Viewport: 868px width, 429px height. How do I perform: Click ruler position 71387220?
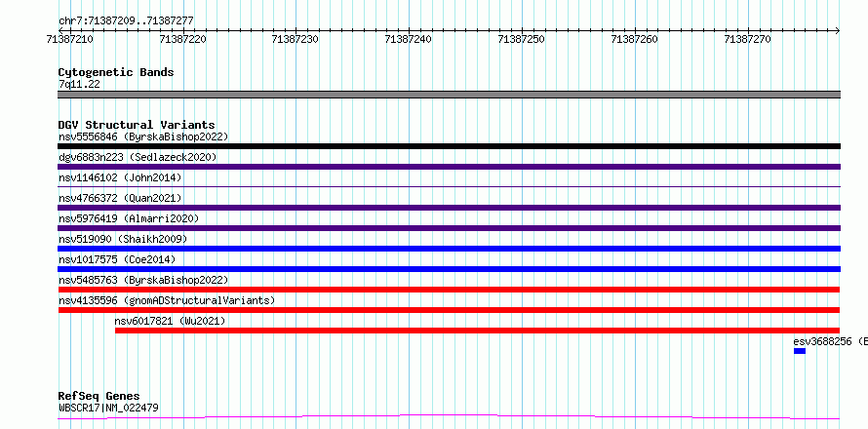pos(182,39)
